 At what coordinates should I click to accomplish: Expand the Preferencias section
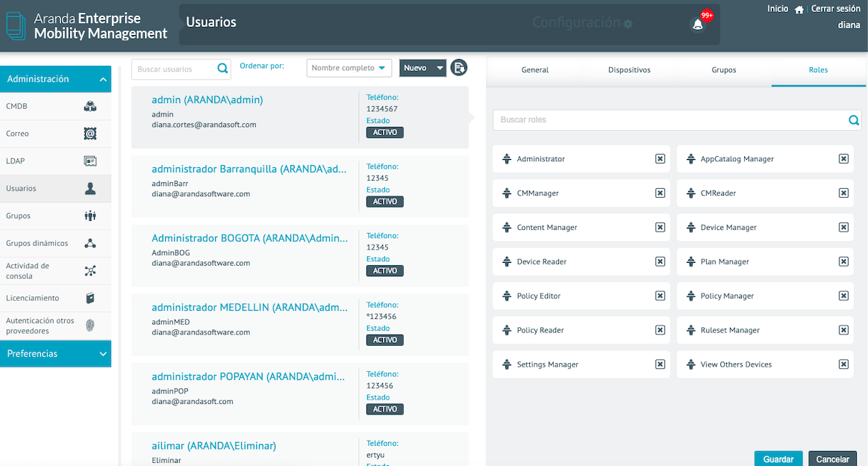103,354
